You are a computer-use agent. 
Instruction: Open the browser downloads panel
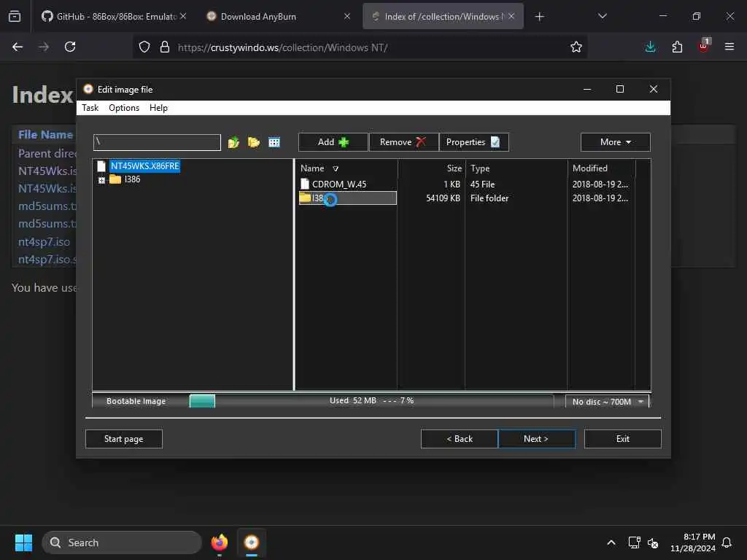click(650, 47)
